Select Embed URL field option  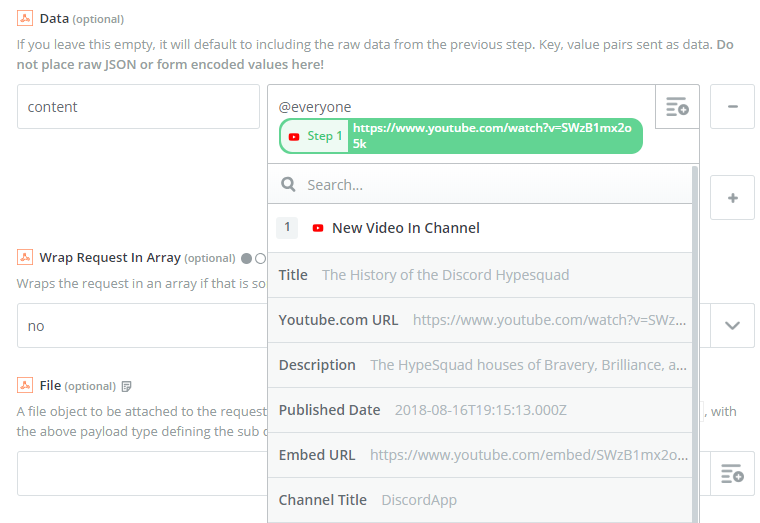(x=480, y=455)
